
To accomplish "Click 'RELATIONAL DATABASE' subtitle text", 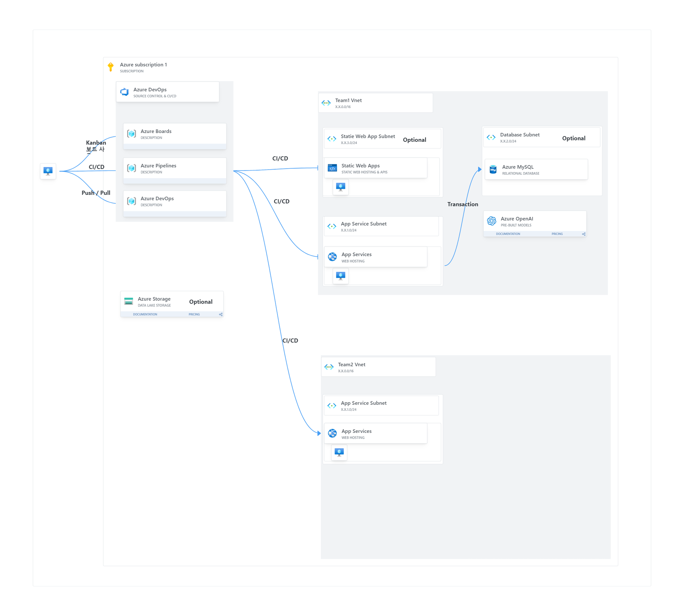I will pyautogui.click(x=521, y=174).
